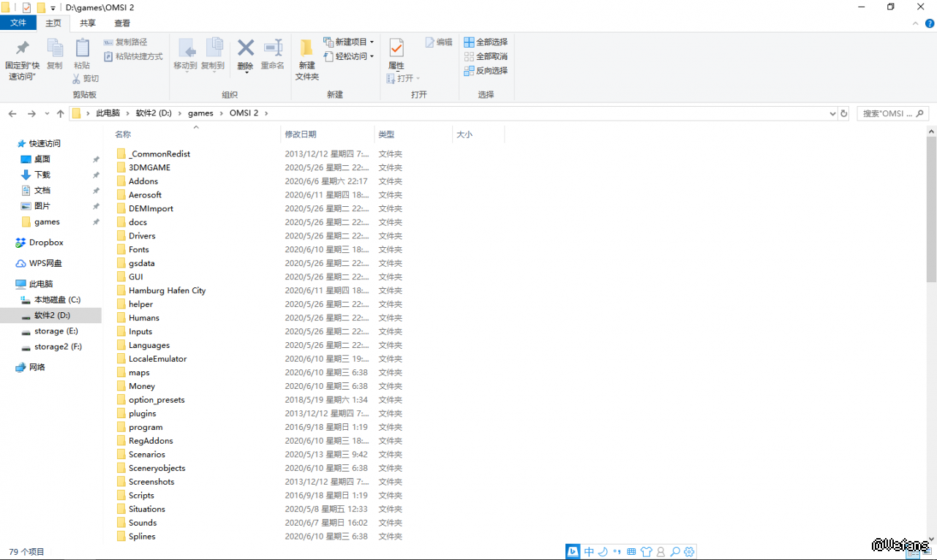Open recent locations dropdown beside forward arrow
The width and height of the screenshot is (937, 560).
click(x=48, y=113)
